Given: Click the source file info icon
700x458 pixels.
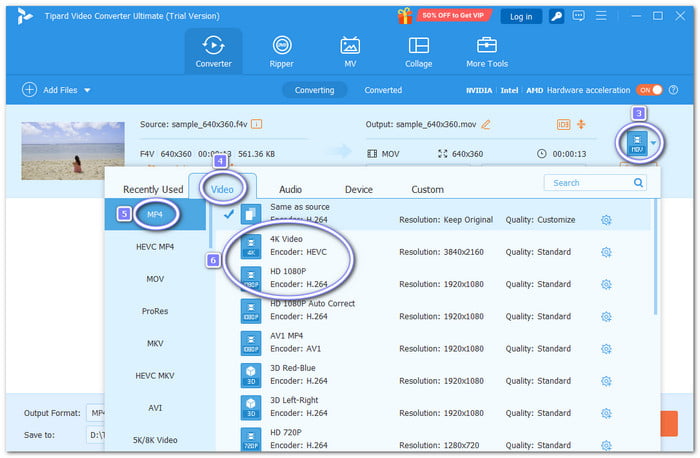Looking at the screenshot, I should pyautogui.click(x=256, y=124).
